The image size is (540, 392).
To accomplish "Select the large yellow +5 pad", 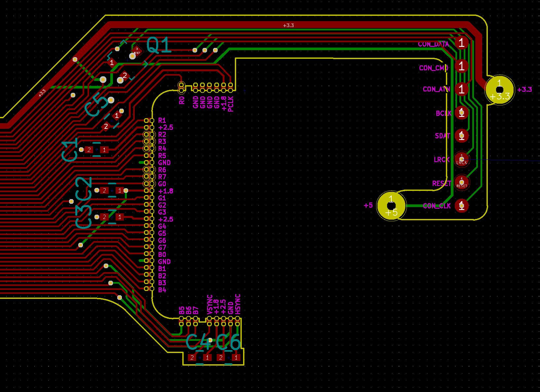I will 391,205.
